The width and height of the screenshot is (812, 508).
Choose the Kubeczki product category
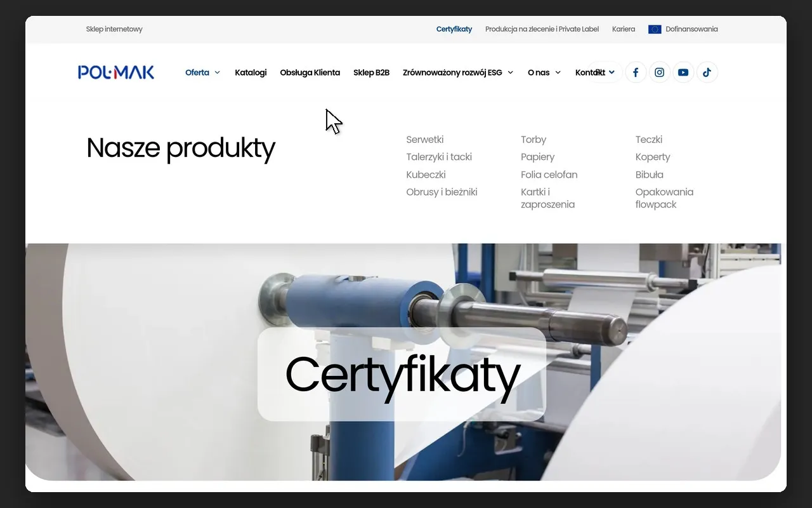(x=426, y=175)
